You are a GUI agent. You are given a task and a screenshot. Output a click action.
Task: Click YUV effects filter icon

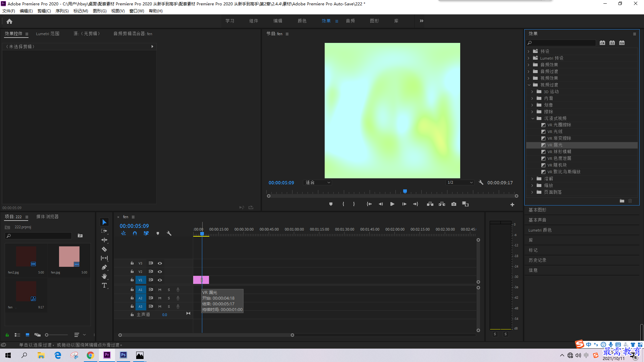(622, 43)
